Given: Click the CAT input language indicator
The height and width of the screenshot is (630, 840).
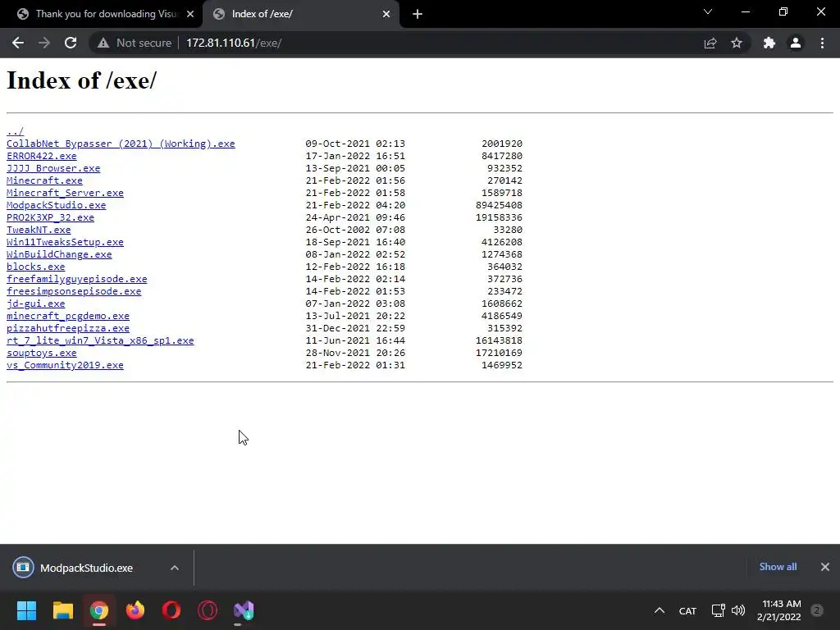Looking at the screenshot, I should (x=688, y=610).
